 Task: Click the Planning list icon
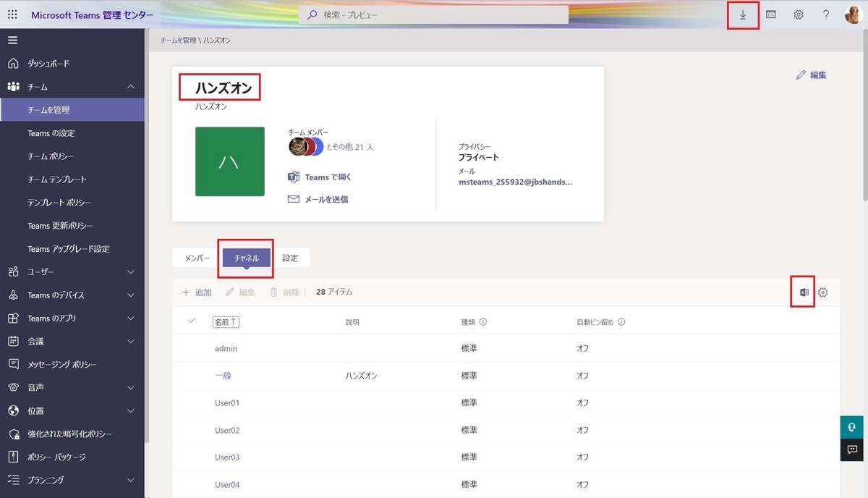pos(13,480)
